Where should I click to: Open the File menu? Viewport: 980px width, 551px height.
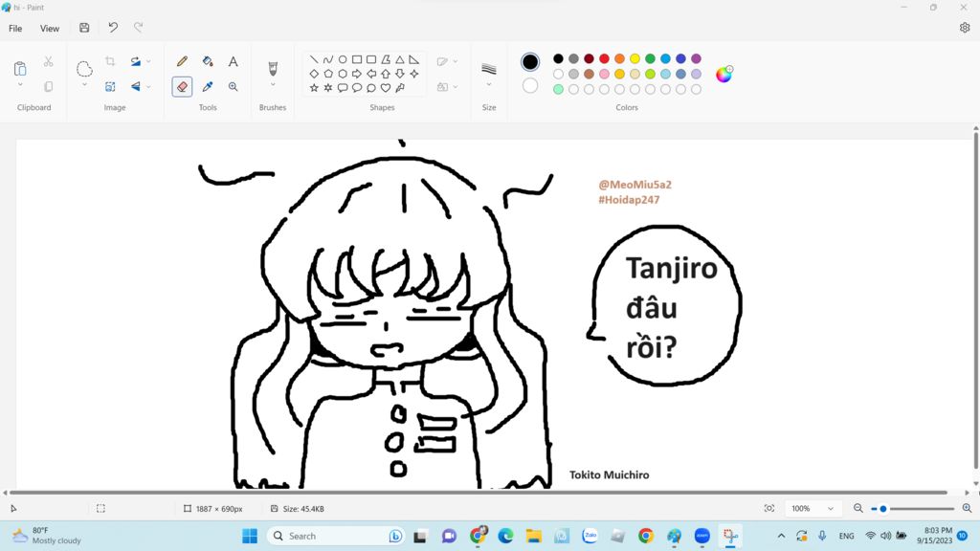[15, 28]
